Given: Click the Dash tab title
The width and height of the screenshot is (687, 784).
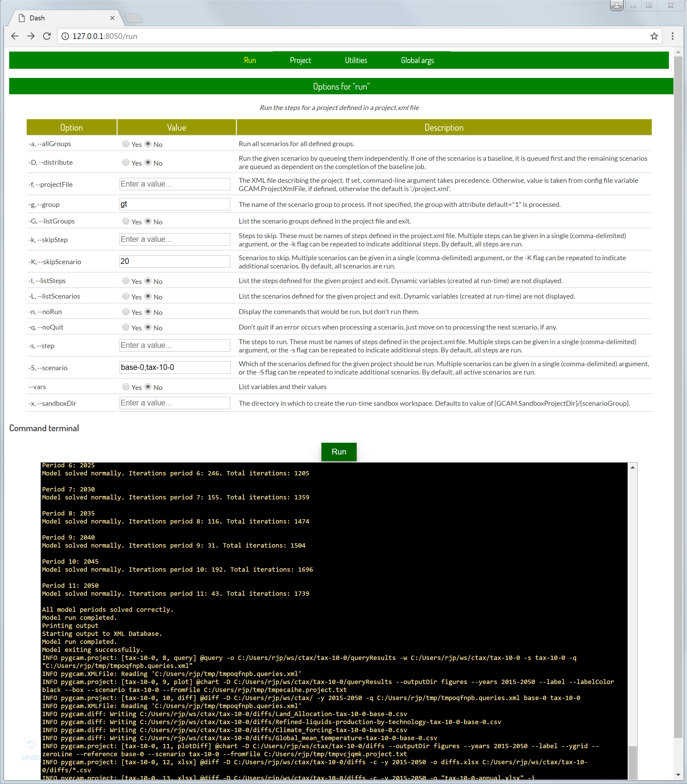Looking at the screenshot, I should point(37,18).
